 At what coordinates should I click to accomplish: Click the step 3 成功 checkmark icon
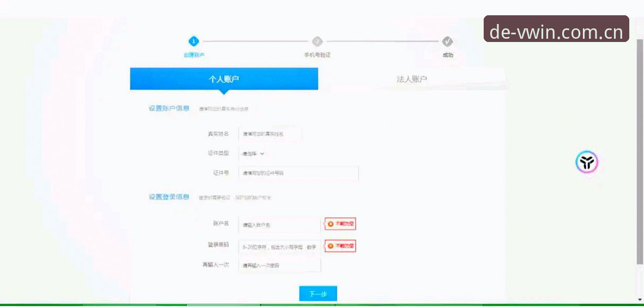coord(447,41)
